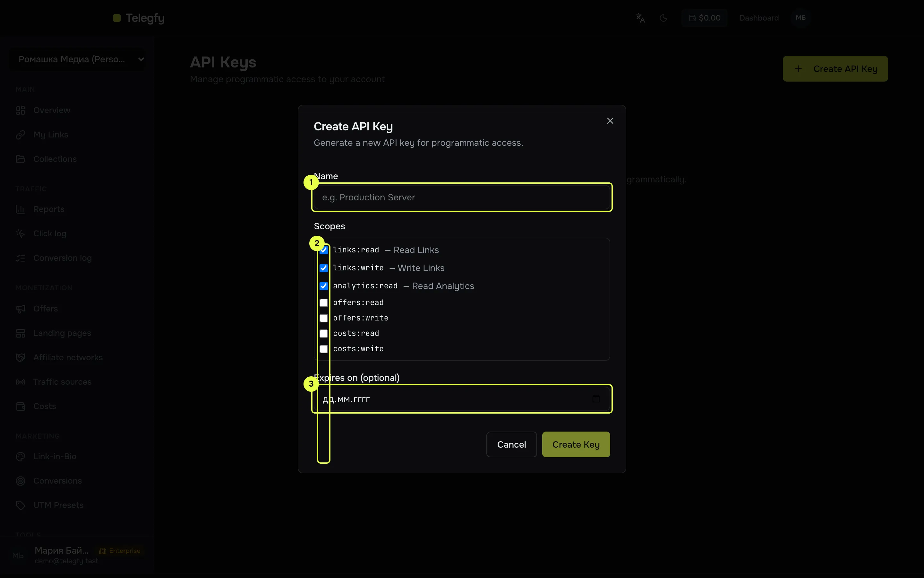The image size is (924, 578).
Task: Click the My Links chain icon
Action: click(x=21, y=135)
